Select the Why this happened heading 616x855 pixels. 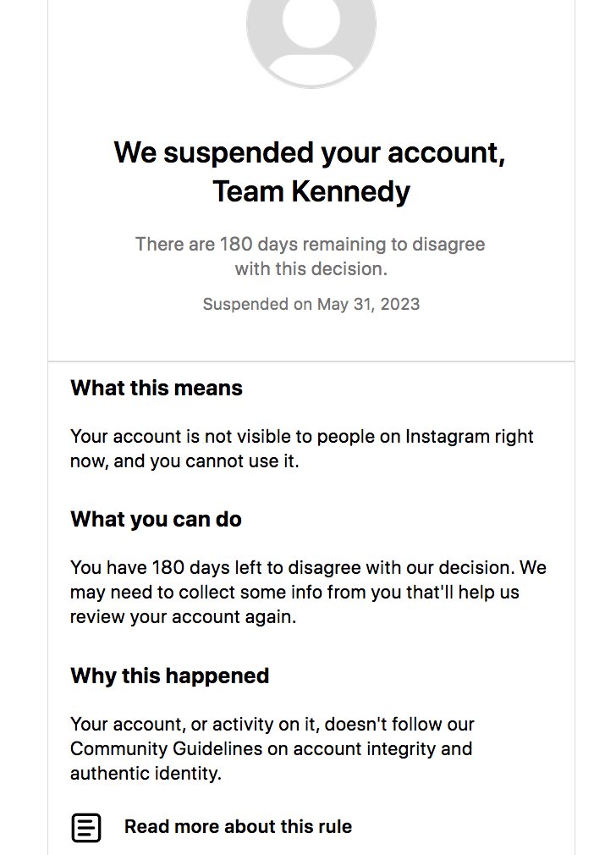point(169,676)
